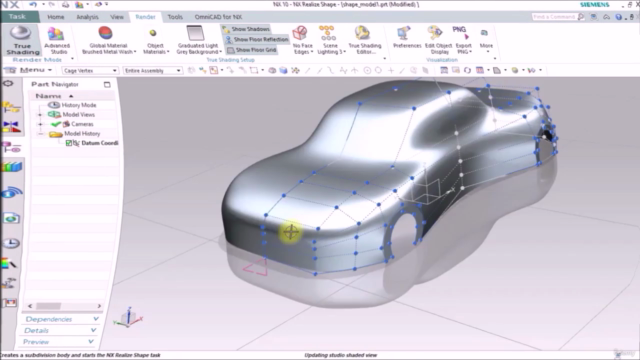Image resolution: width=640 pixels, height=360 pixels.
Task: Open Render Mode group launcher arrow
Action: [72, 59]
